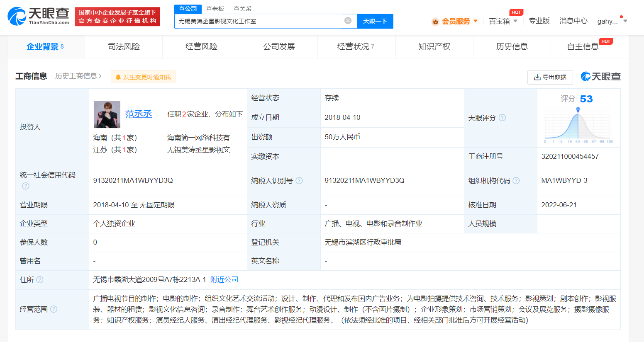Expand the 百宝箱 dropdown
Screen dimensions: 644x342
pos(503,21)
